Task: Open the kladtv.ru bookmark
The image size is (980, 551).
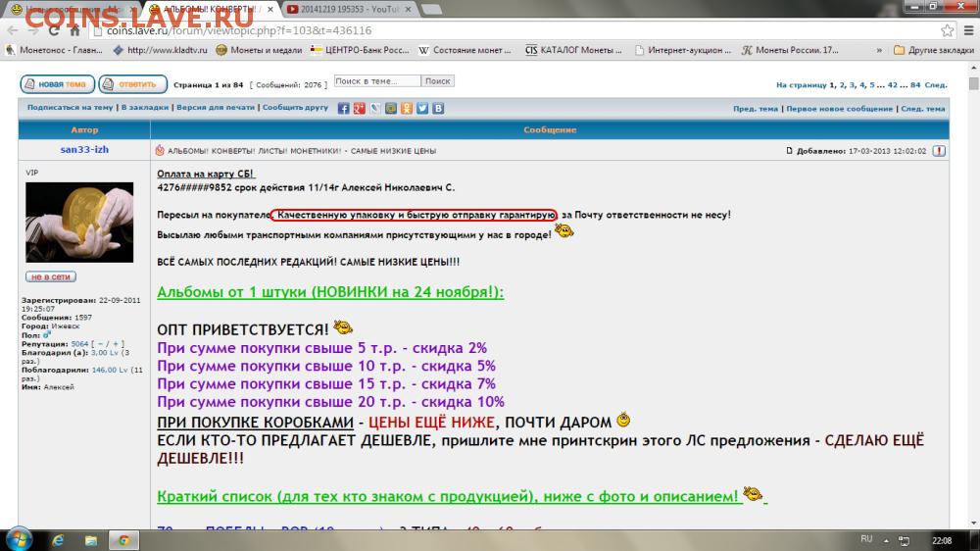Action: 161,50
